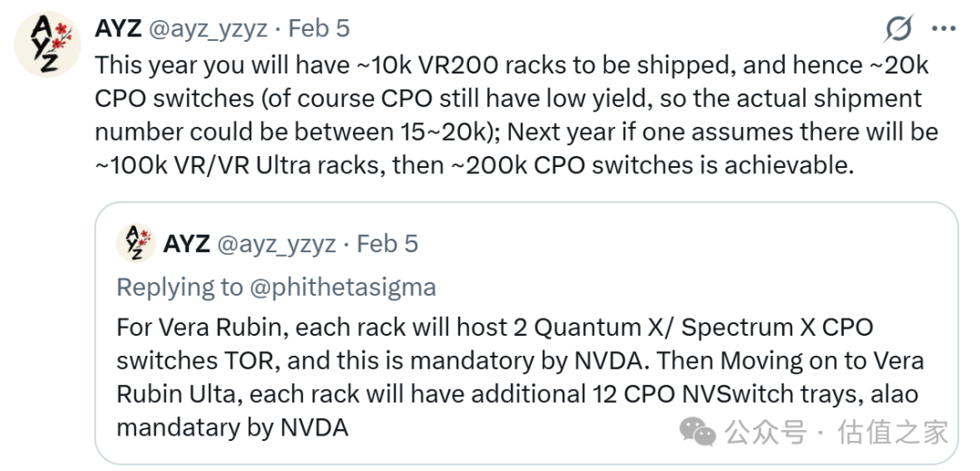Click the 'Replying to' label
The height and width of the screenshot is (471, 980).
pyautogui.click(x=180, y=288)
